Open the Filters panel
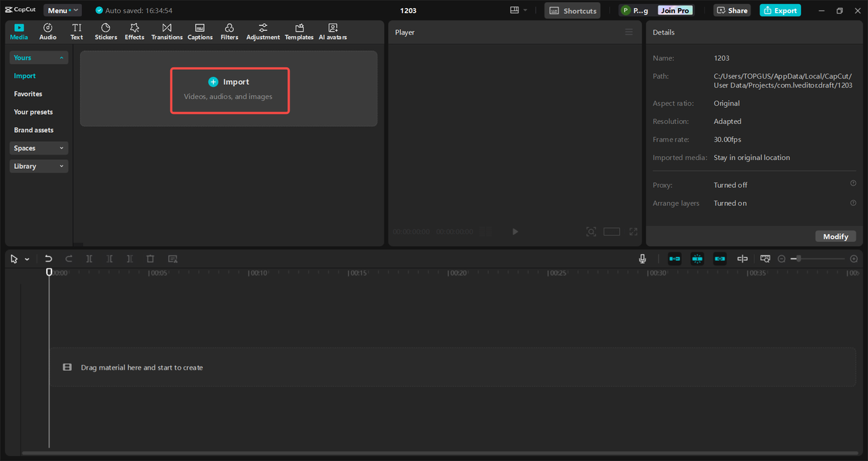 [229, 31]
